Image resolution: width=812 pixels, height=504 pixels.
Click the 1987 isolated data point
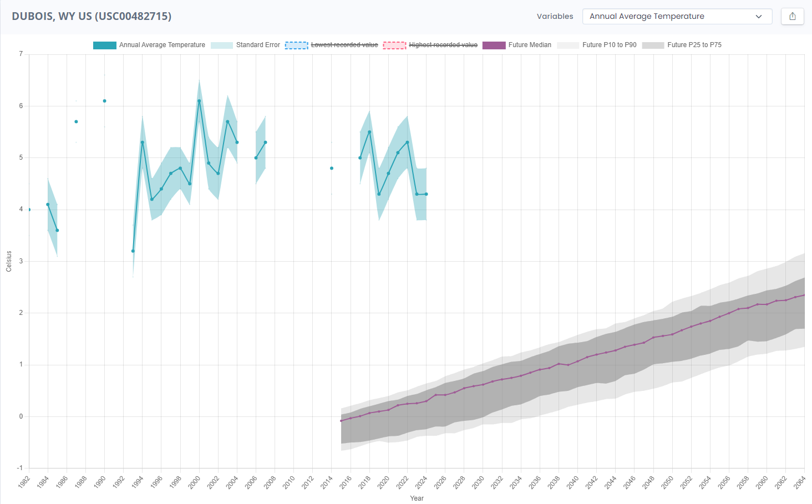76,121
